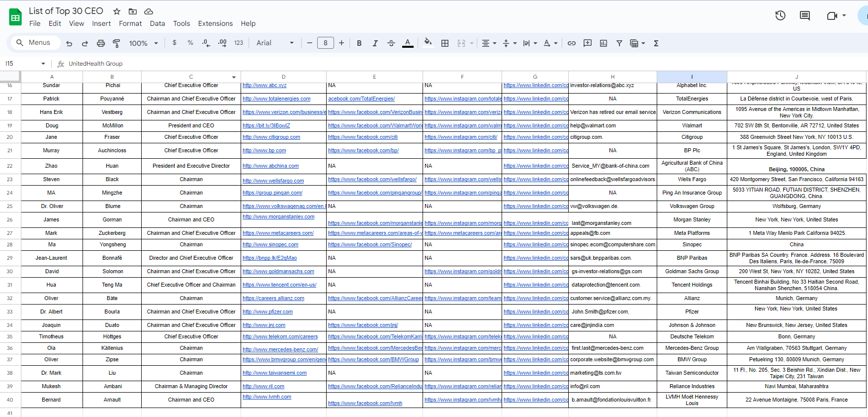868x417 pixels.
Task: Format as currency with dollar icon
Action: click(174, 43)
